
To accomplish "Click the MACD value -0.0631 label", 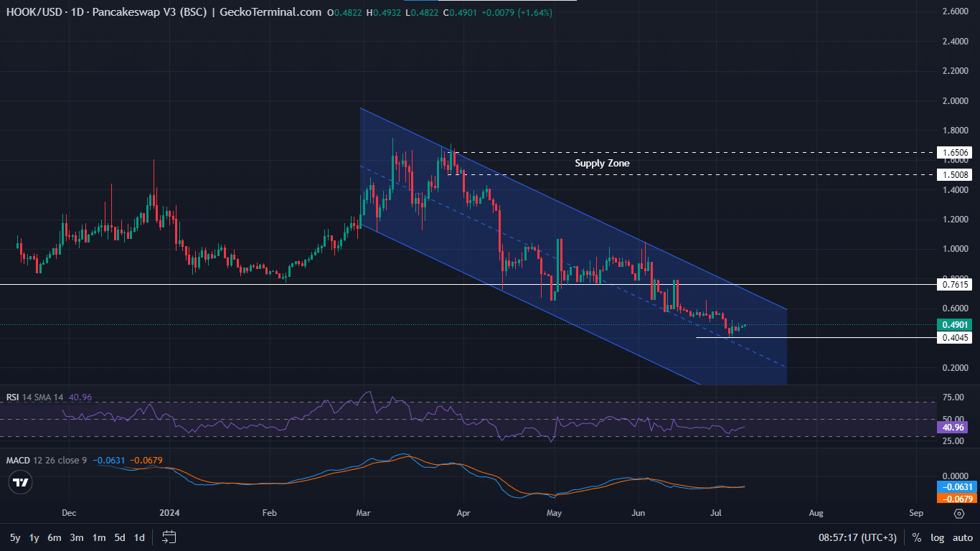I will 957,487.
